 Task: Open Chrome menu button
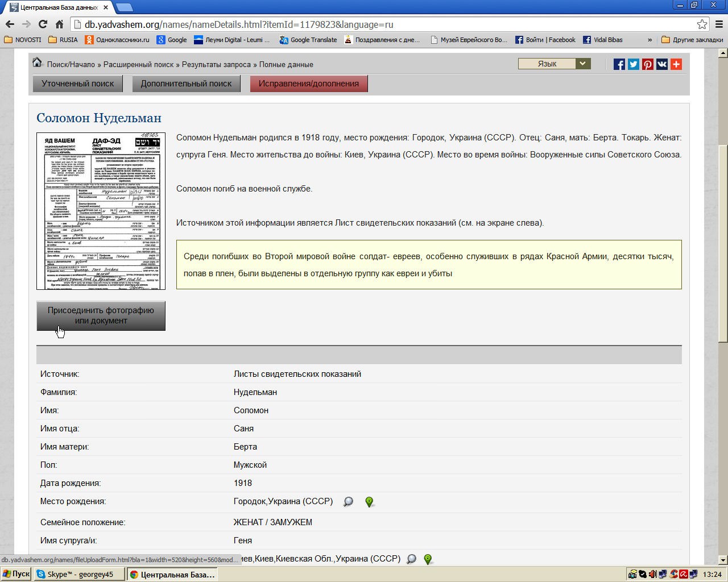click(x=719, y=24)
